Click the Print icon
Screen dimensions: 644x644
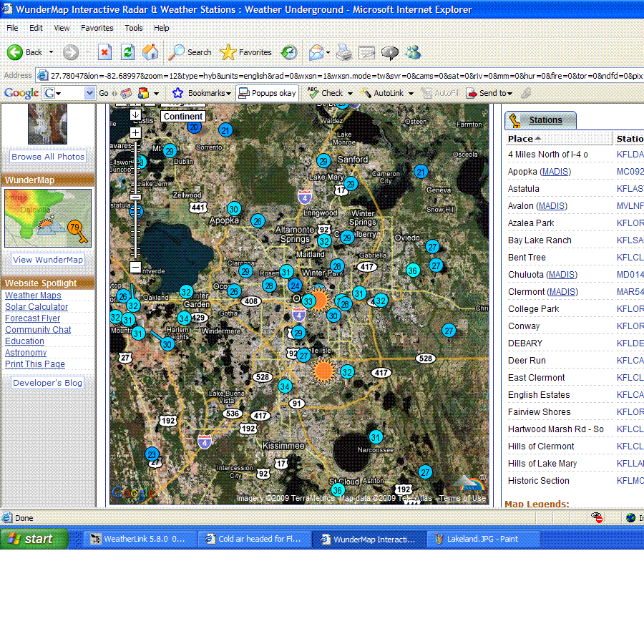coord(344,52)
